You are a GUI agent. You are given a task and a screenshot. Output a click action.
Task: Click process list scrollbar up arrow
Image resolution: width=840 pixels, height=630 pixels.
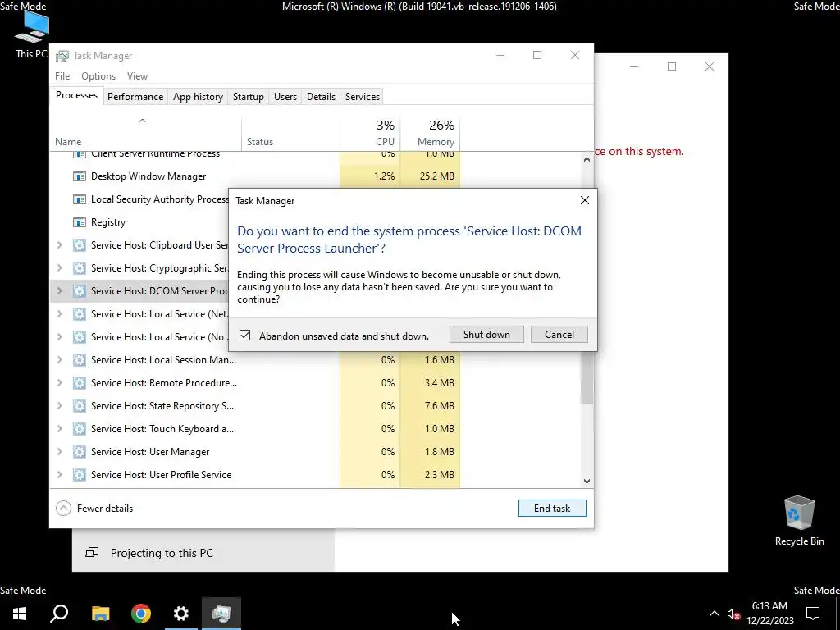[587, 159]
